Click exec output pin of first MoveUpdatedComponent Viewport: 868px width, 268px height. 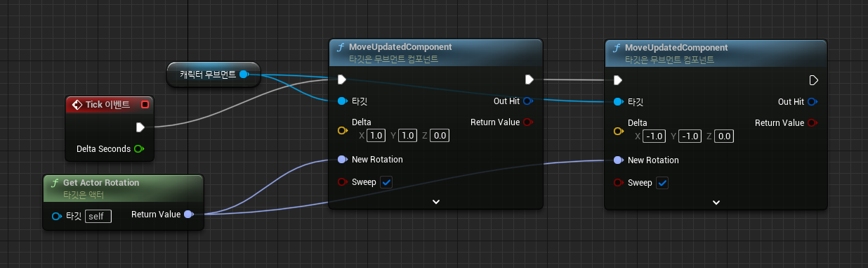pyautogui.click(x=529, y=79)
